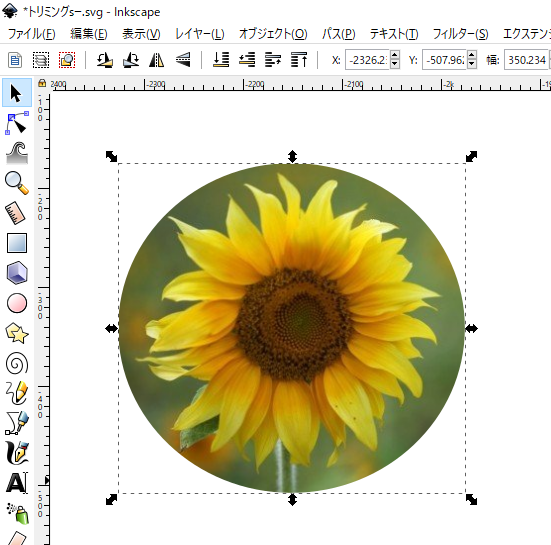Screen dimensions: 551x545
Task: Open the ファイル(F) menu
Action: point(32,34)
